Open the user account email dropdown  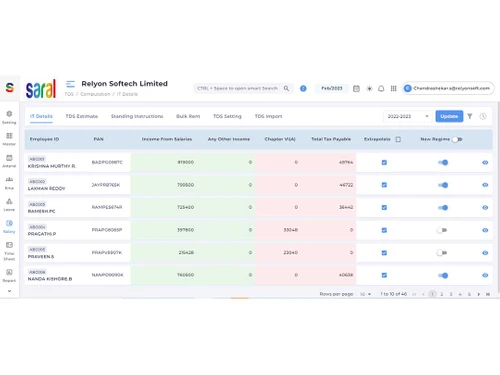tap(448, 88)
